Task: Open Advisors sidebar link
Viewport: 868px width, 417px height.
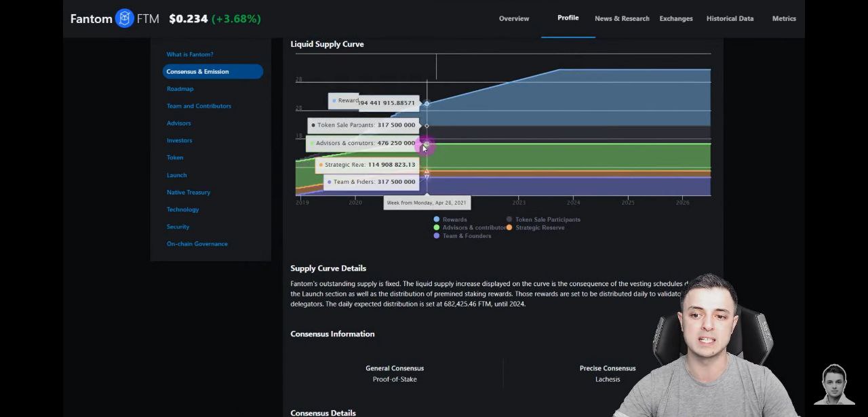Action: pyautogui.click(x=179, y=123)
